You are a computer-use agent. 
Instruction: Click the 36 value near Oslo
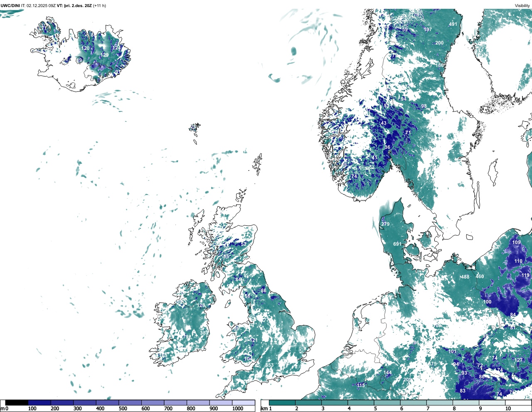click(387, 147)
